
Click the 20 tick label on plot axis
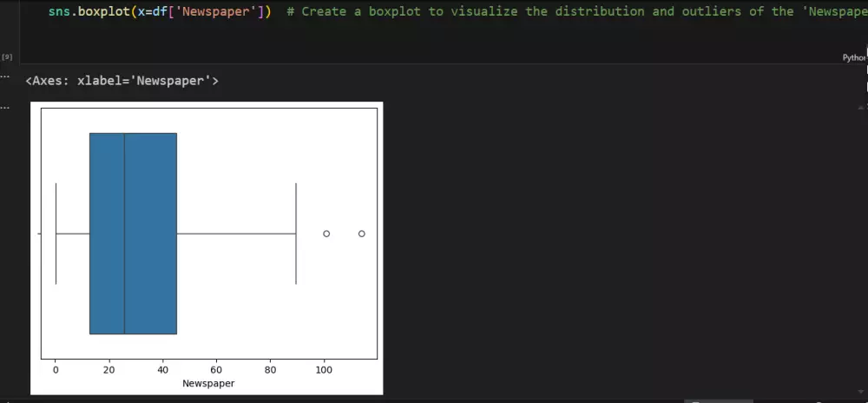(x=109, y=370)
